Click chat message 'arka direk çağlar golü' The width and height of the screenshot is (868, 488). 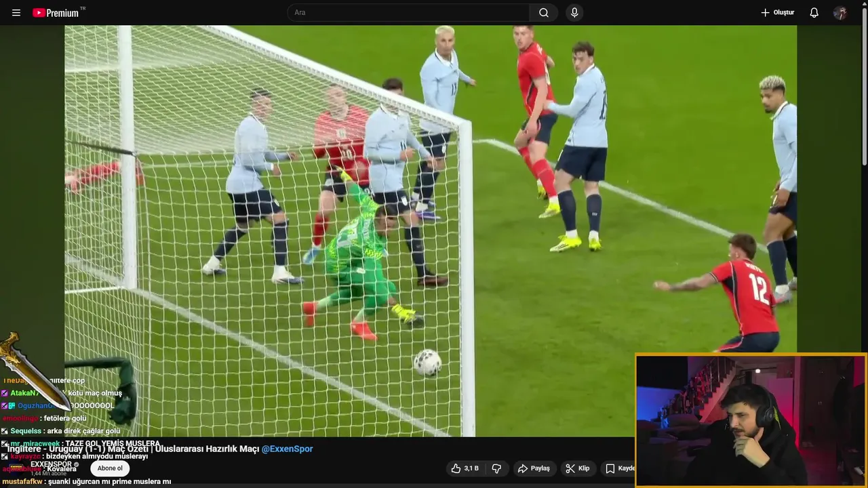[x=84, y=431]
